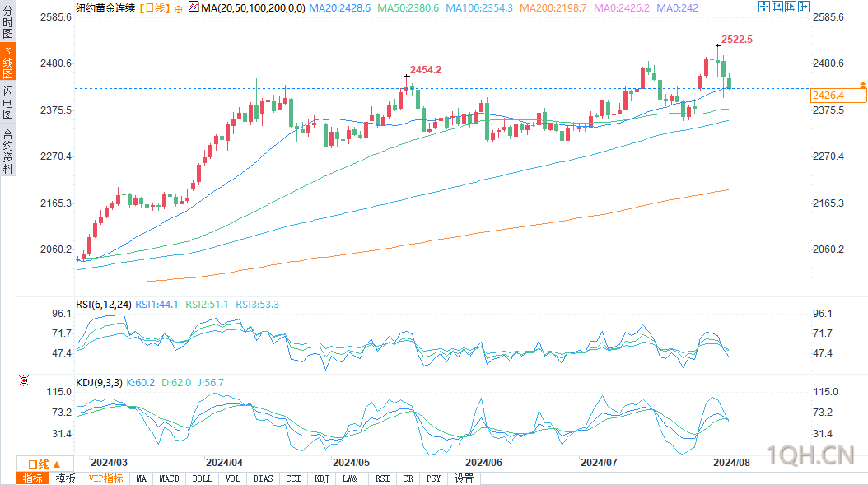Open the 分时图 side tab
Viewport: 868px width, 485px height.
pyautogui.click(x=7, y=21)
